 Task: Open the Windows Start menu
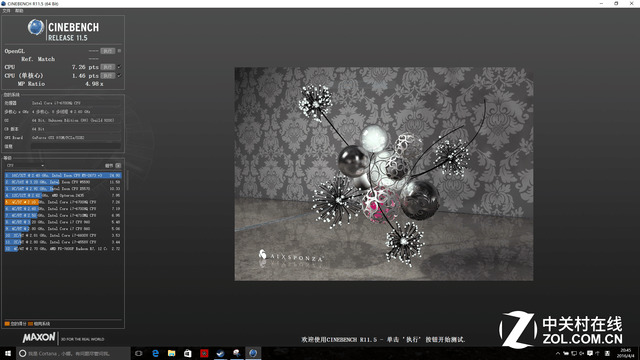click(8, 353)
